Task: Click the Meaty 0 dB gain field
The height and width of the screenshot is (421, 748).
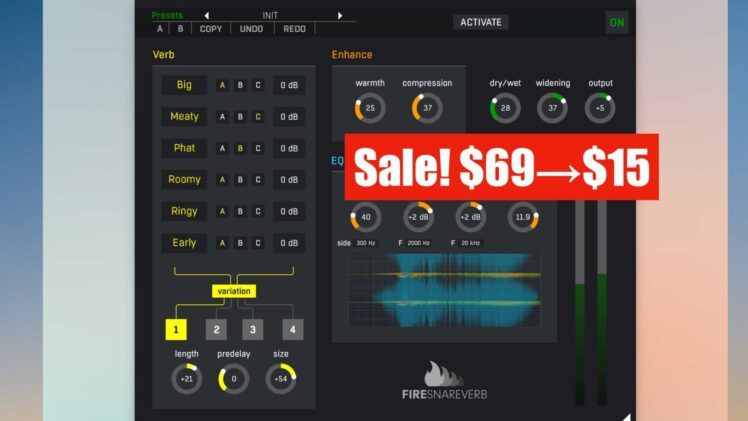Action: [289, 117]
